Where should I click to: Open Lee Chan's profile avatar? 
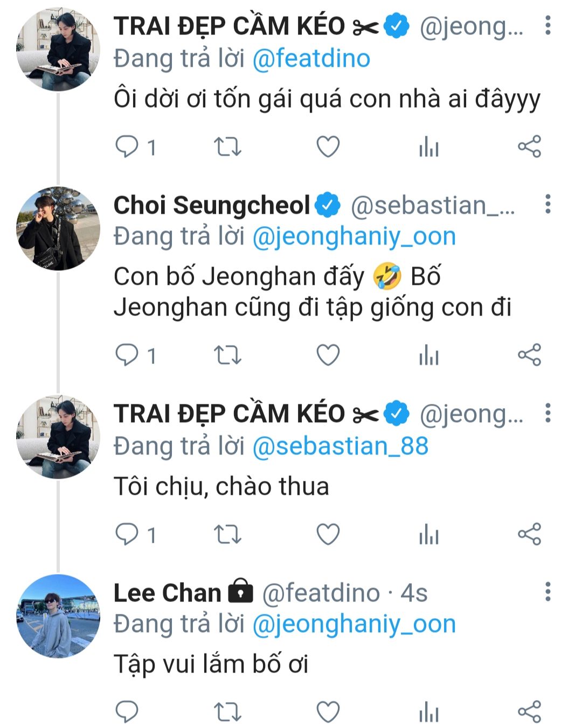58,616
